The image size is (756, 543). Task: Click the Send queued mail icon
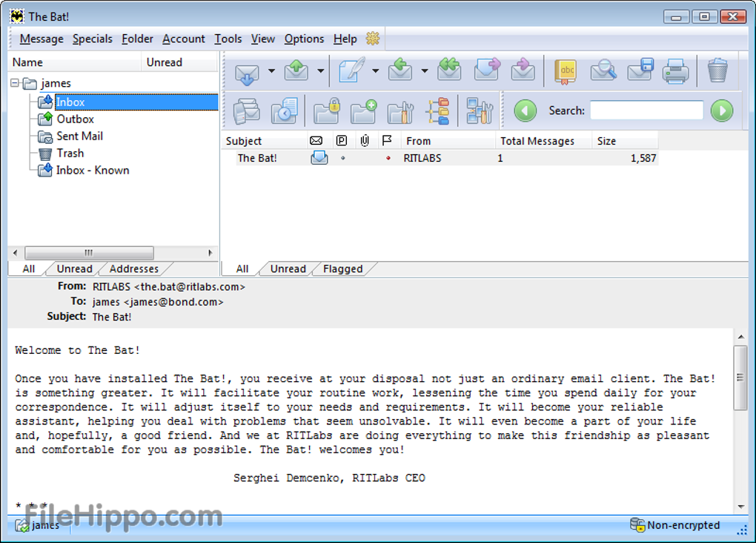pos(296,71)
